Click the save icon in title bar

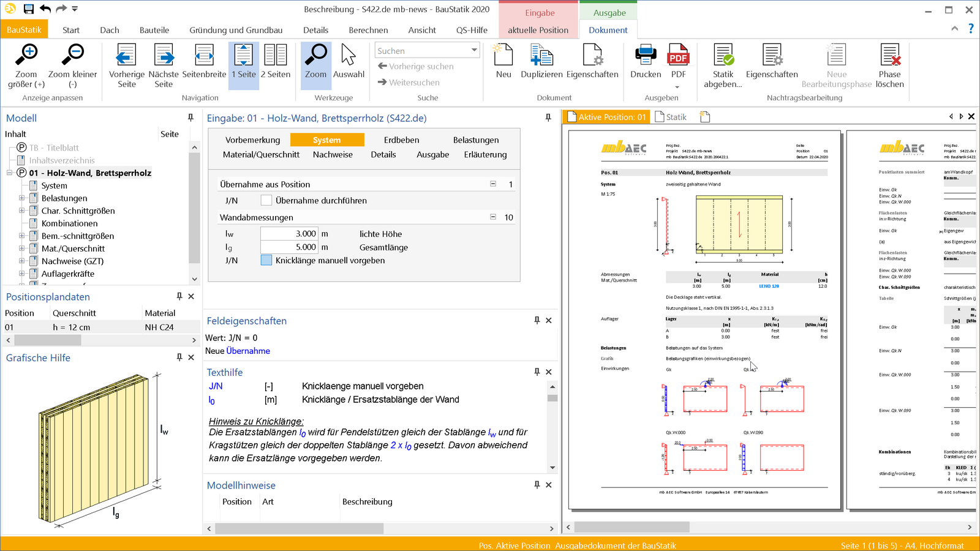[x=28, y=9]
